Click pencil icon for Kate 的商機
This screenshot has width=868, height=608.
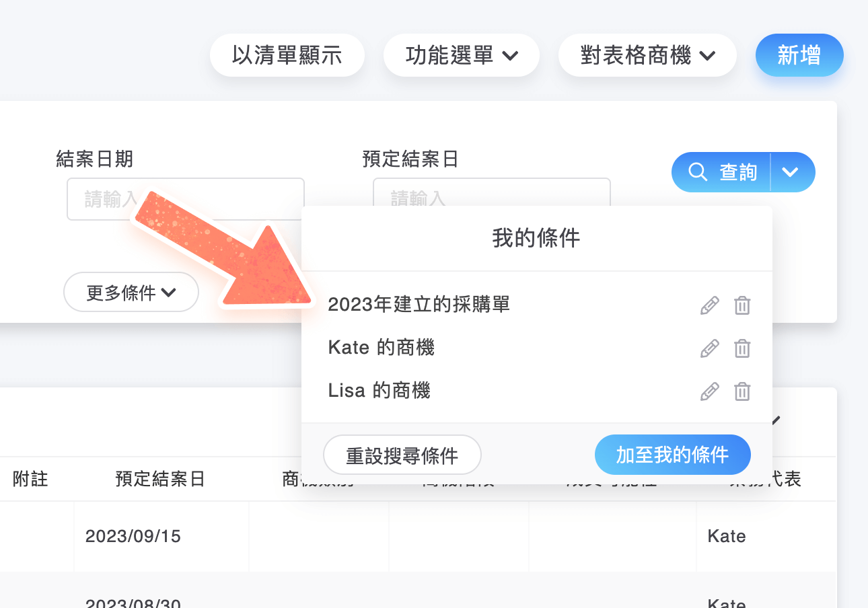pos(709,348)
